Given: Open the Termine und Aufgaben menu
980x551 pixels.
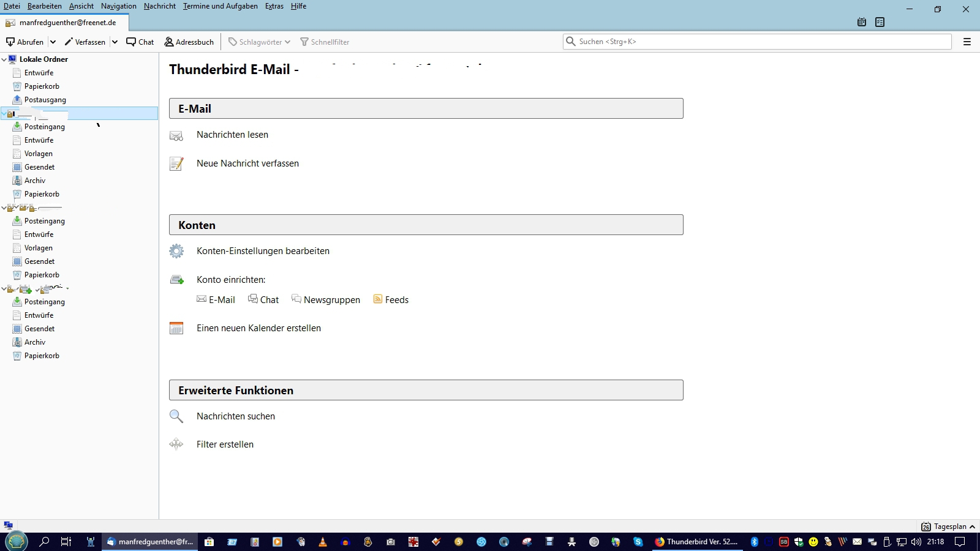Looking at the screenshot, I should (x=221, y=6).
